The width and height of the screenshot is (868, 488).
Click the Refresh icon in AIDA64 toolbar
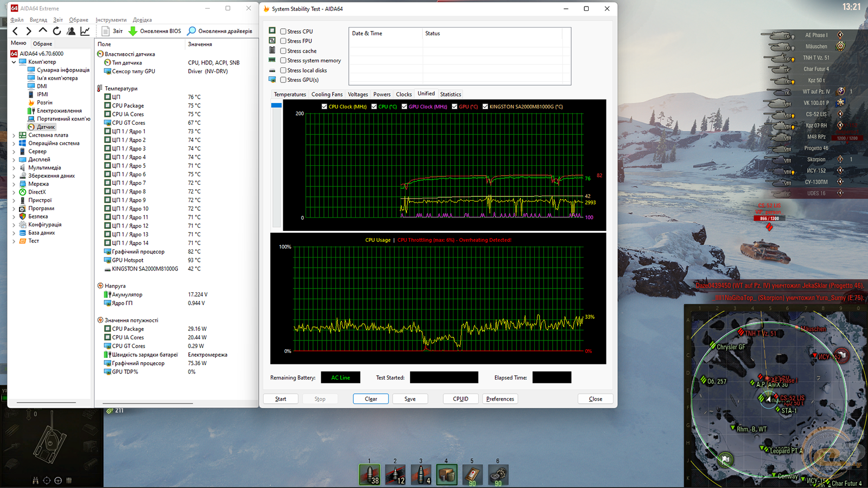(56, 31)
